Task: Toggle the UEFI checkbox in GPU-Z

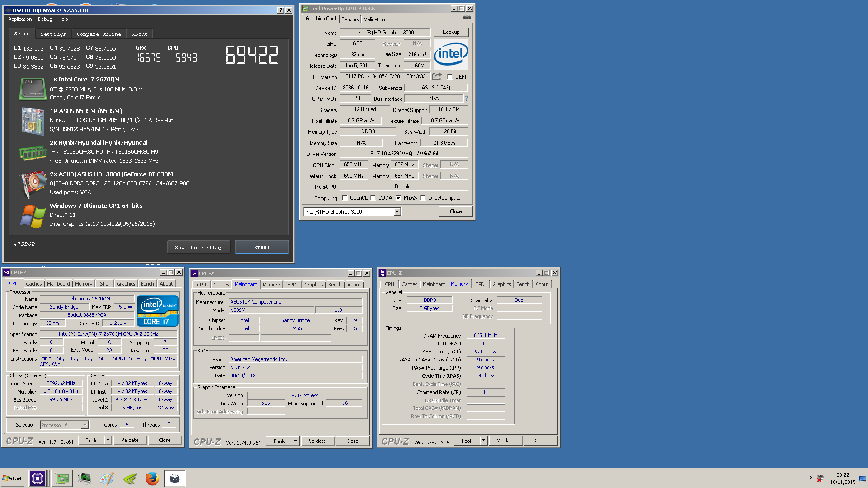Action: coord(450,77)
